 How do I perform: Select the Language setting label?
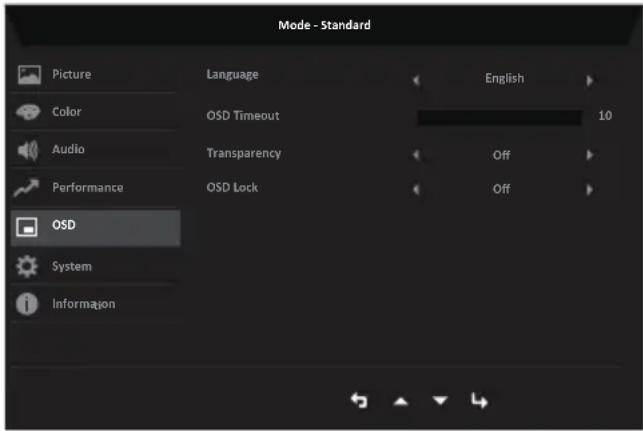coord(233,75)
